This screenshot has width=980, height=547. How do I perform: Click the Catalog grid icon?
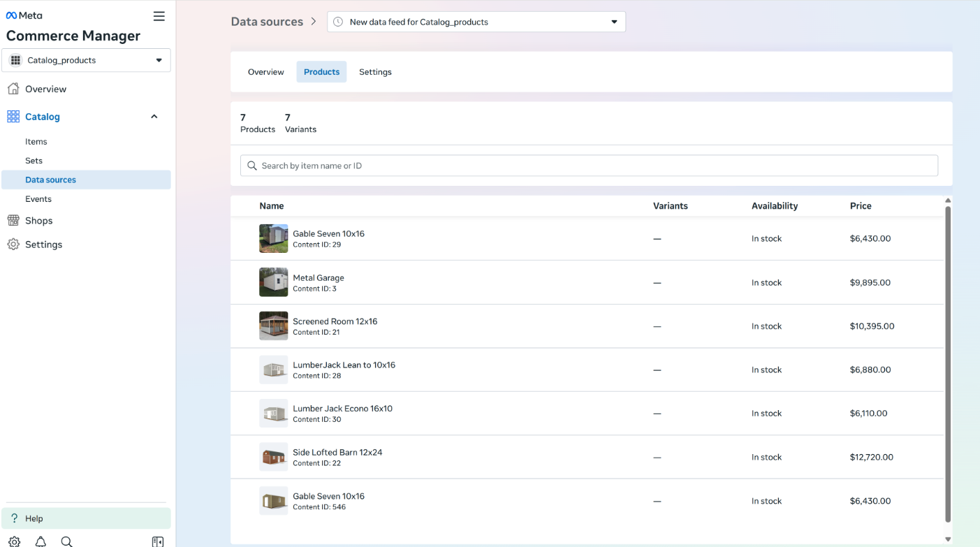point(13,117)
